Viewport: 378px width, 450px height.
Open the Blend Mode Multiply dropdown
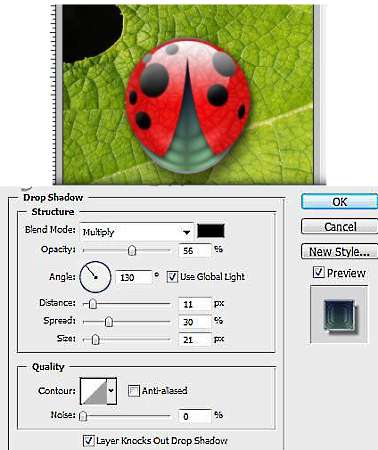pyautogui.click(x=137, y=232)
